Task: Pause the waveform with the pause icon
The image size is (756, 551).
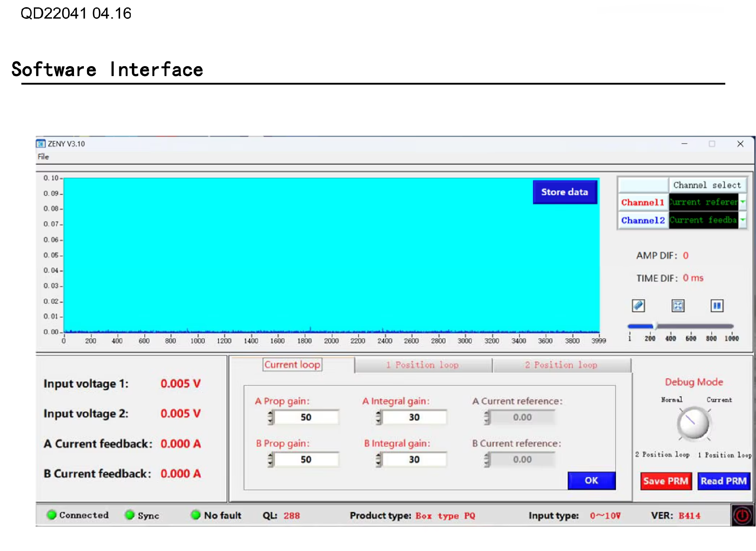Action: click(x=717, y=305)
